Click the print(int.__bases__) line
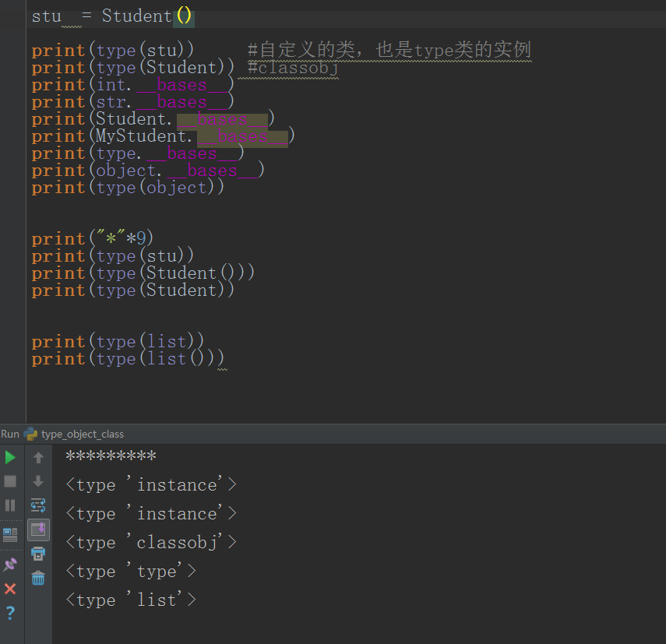Image resolution: width=666 pixels, height=644 pixels. point(132,84)
